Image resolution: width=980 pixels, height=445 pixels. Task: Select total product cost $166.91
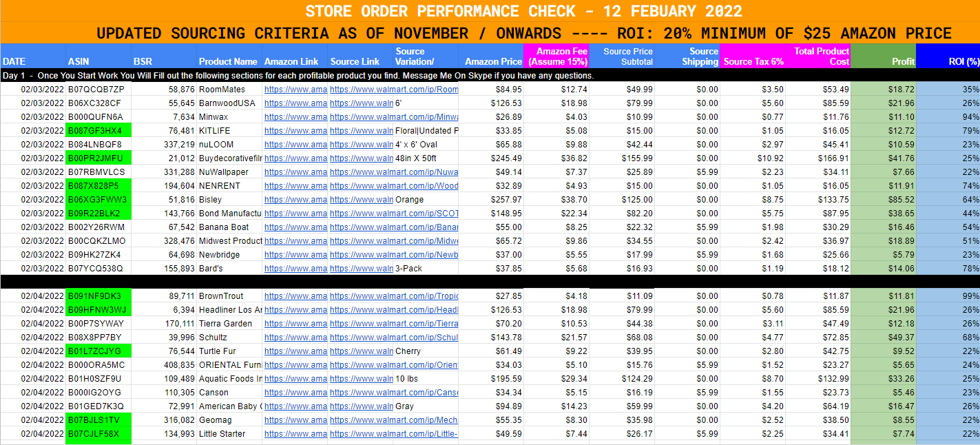[818, 158]
